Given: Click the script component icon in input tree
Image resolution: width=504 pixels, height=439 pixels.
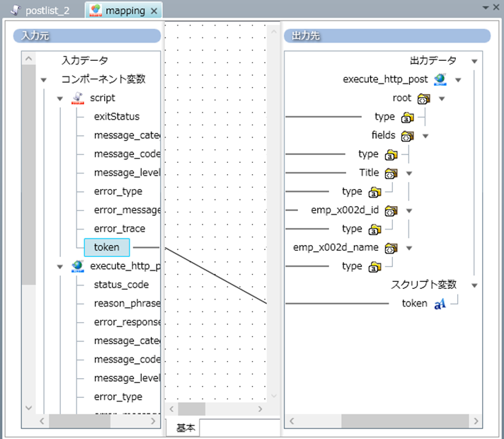Looking at the screenshot, I should (79, 98).
